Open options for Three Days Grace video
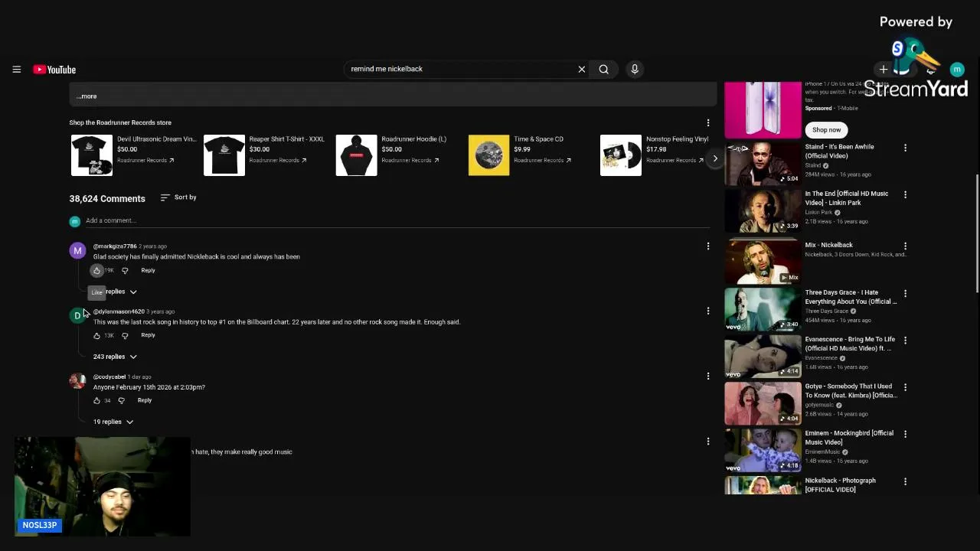This screenshot has width=980, height=551. click(x=905, y=293)
